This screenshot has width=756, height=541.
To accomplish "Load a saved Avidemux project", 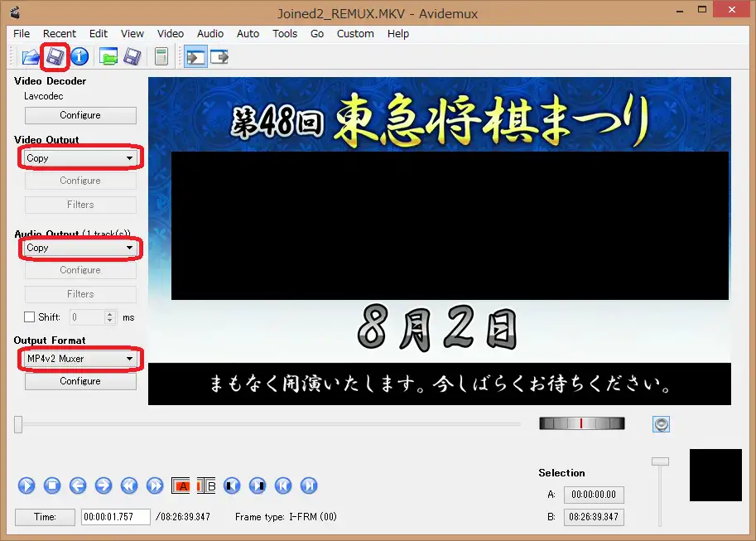I will click(109, 56).
